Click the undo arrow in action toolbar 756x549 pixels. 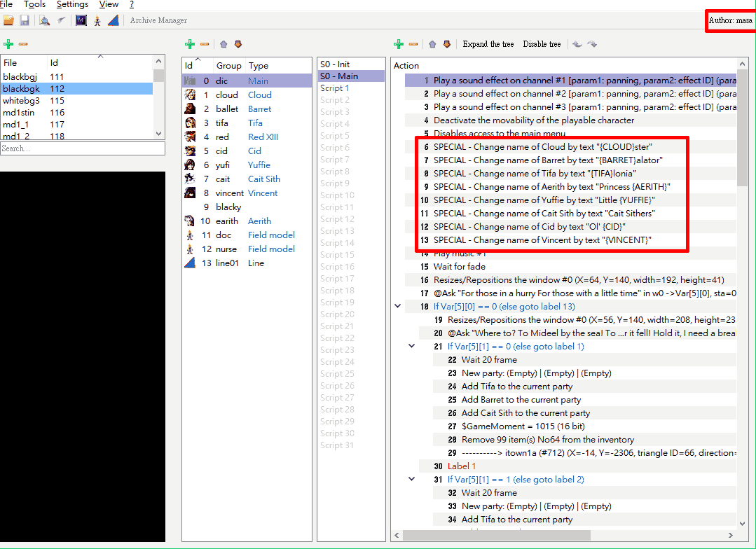click(577, 44)
